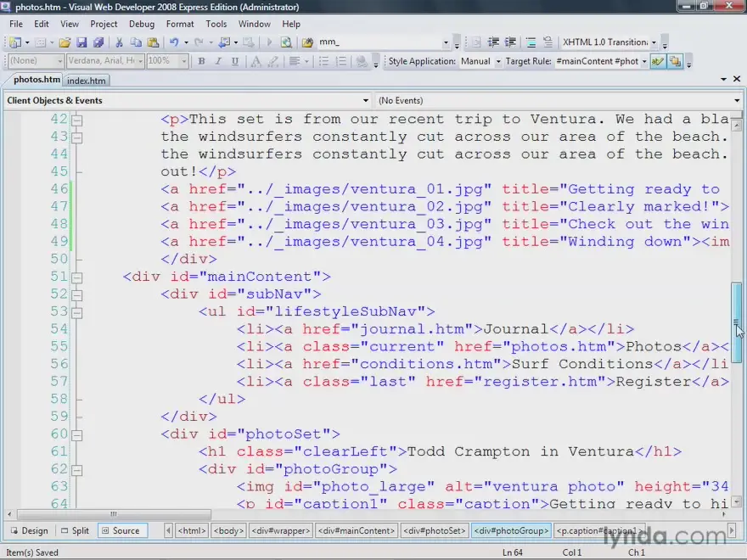Click the numbered list icon
The width and height of the screenshot is (747, 560).
(341, 61)
